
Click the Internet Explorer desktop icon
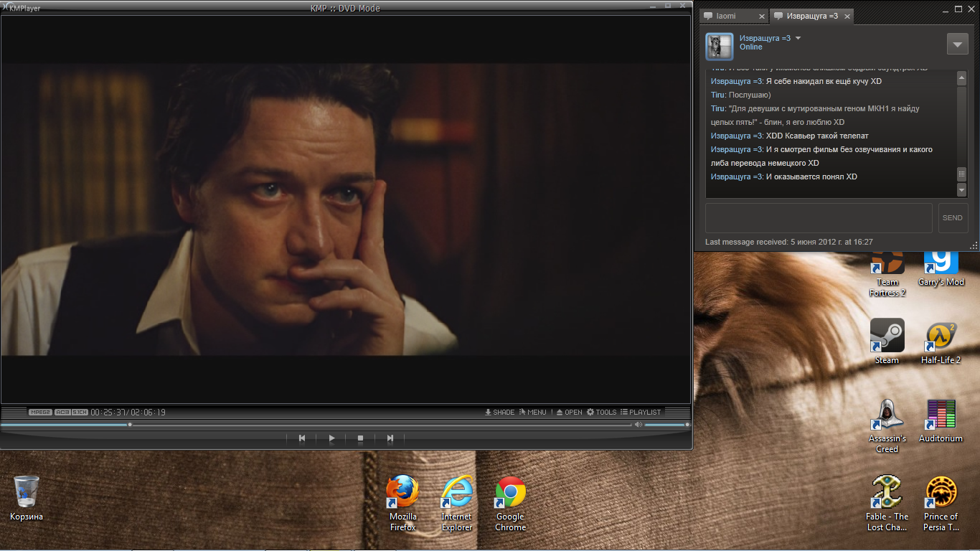point(457,504)
